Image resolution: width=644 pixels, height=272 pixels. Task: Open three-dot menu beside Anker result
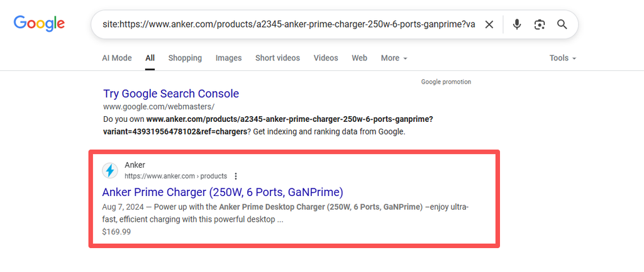pos(236,176)
